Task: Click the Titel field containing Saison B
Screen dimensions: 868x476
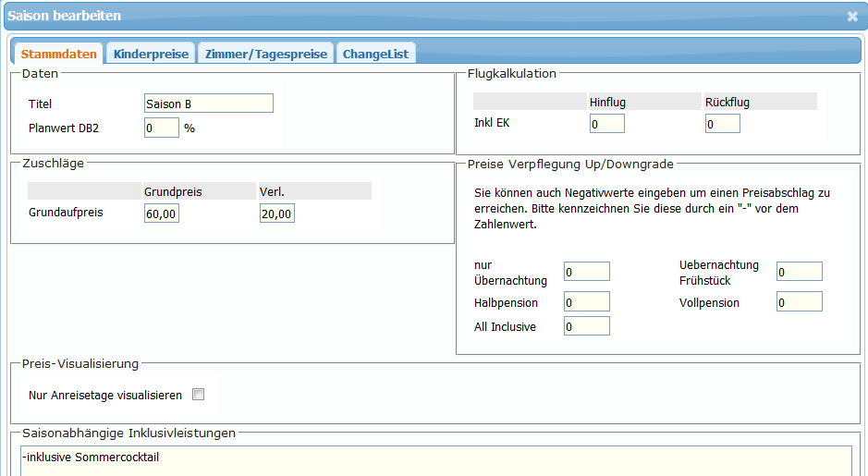Action: point(209,104)
